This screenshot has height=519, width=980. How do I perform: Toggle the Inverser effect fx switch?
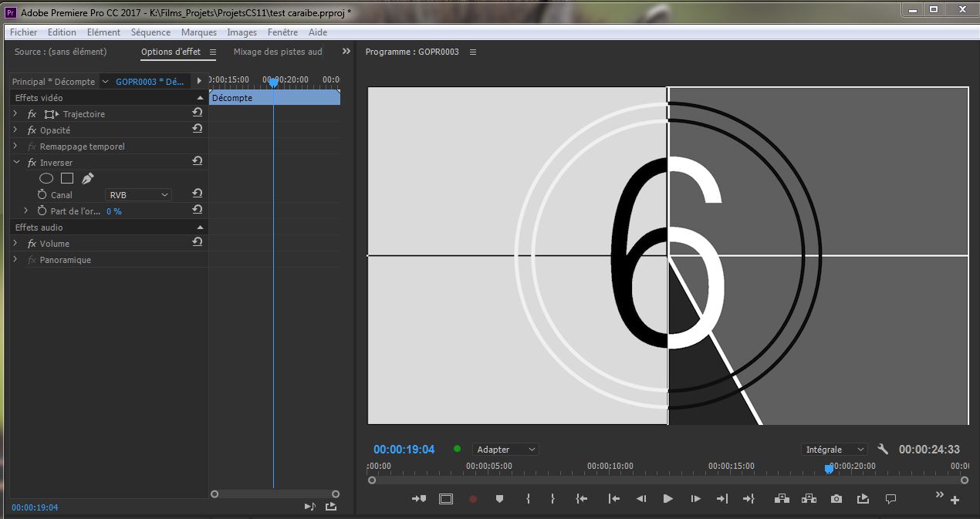[32, 163]
